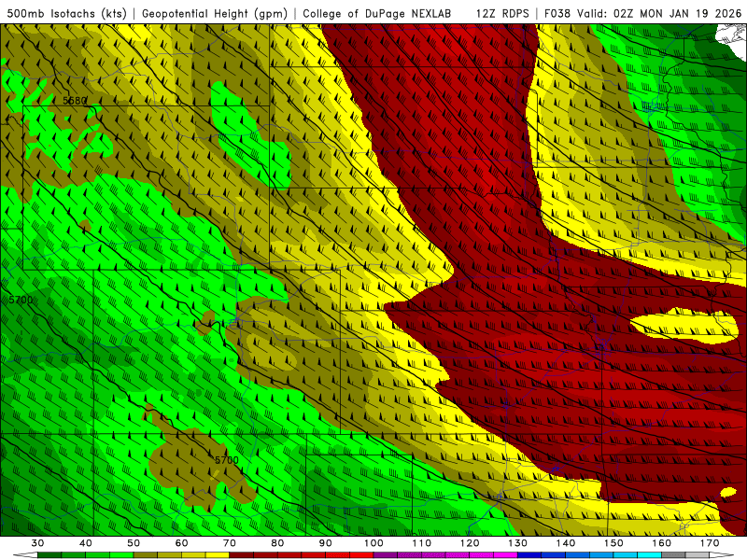Viewport: 747px width, 560px height.
Task: Pick the purple 105–110 kt legend swatch
Action: click(x=410, y=555)
